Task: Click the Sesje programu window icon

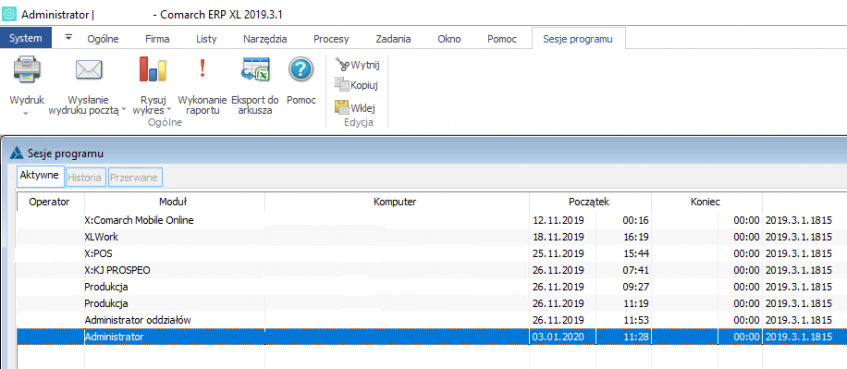Action: tap(17, 154)
